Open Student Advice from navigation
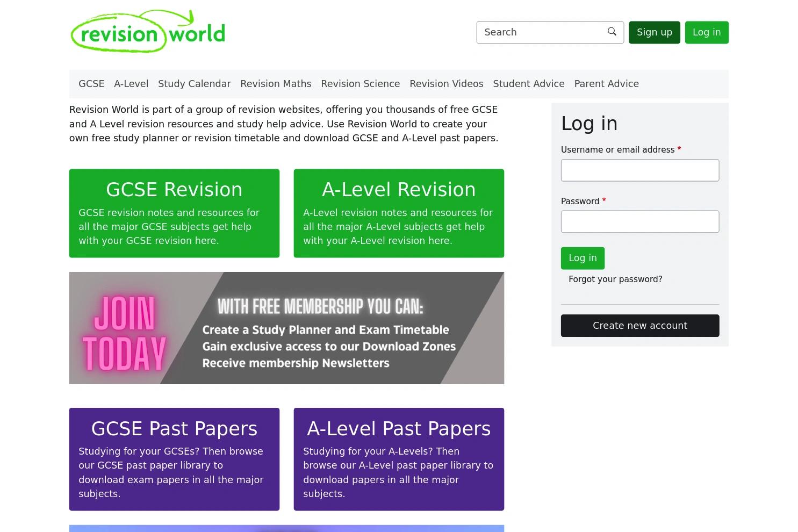Screen dimensions: 798x532 pyautogui.click(x=529, y=84)
